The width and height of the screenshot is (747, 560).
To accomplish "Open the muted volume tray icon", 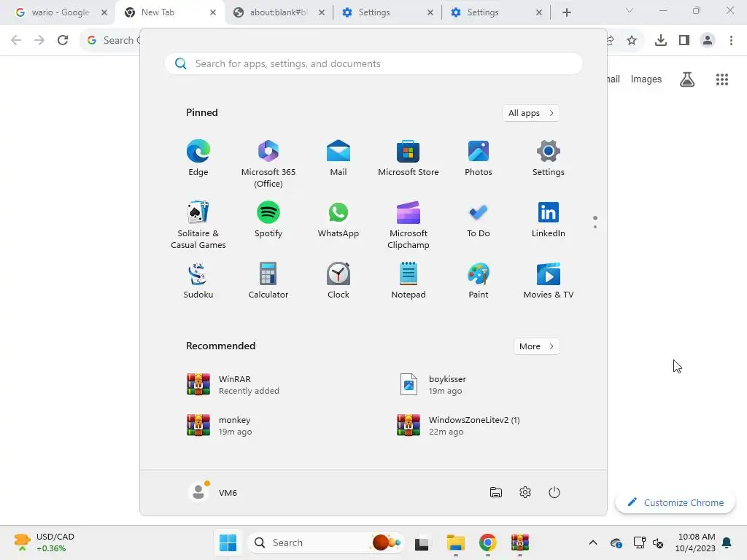I will click(x=658, y=542).
